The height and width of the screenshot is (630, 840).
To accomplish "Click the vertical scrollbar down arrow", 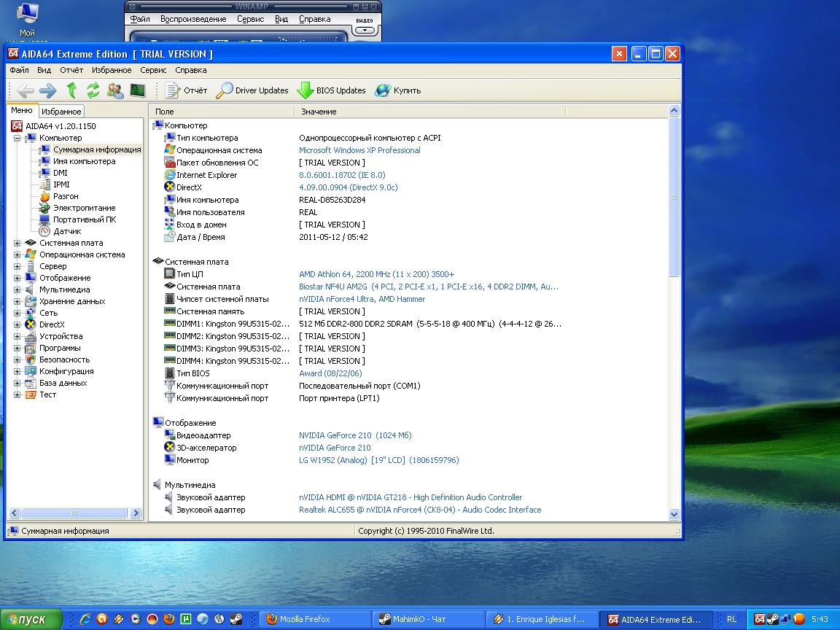I will 674,514.
